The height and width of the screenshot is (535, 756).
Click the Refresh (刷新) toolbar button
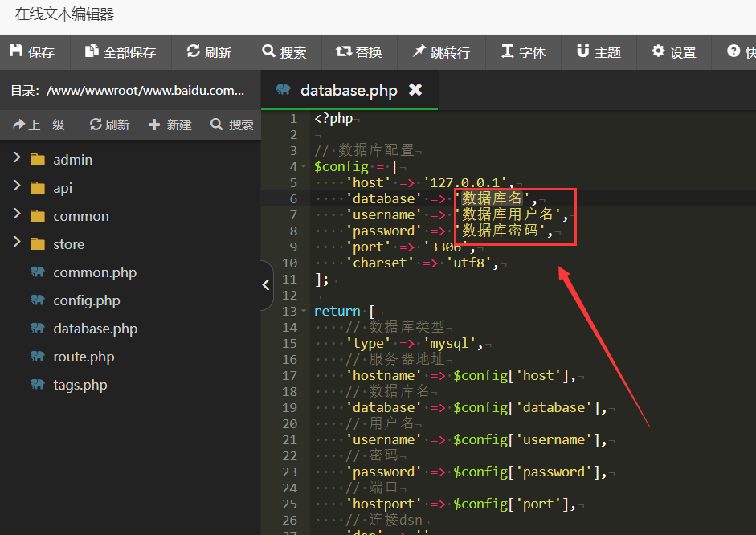click(209, 52)
